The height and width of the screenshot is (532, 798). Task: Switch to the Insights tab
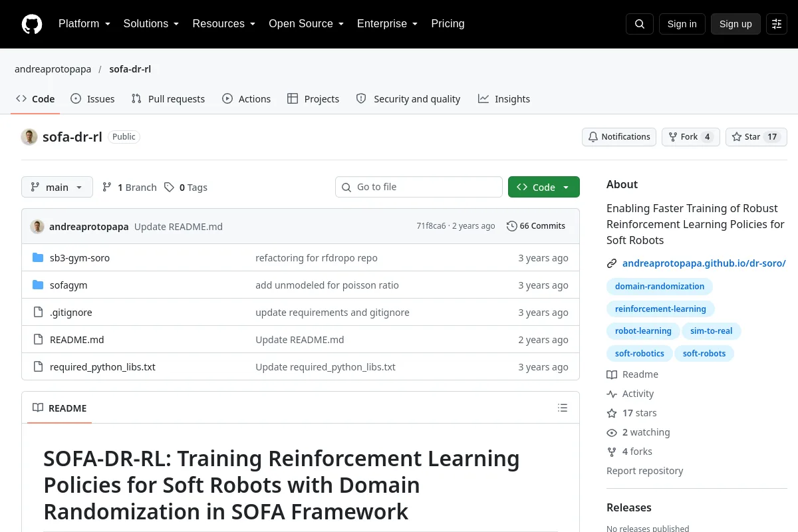[504, 98]
